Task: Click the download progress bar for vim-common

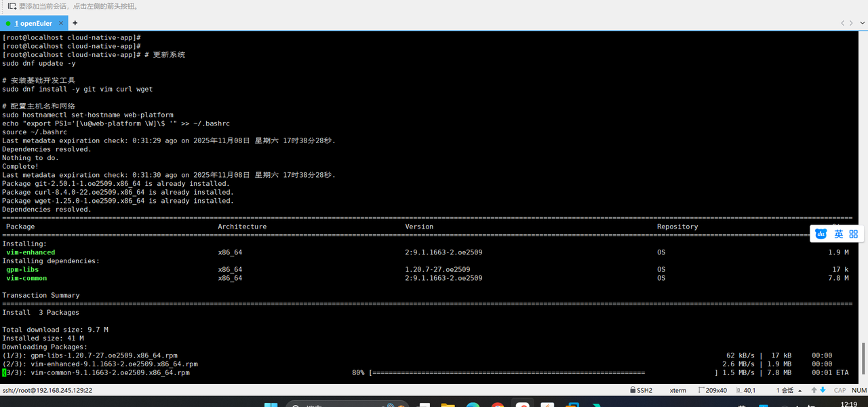Action: (543, 372)
